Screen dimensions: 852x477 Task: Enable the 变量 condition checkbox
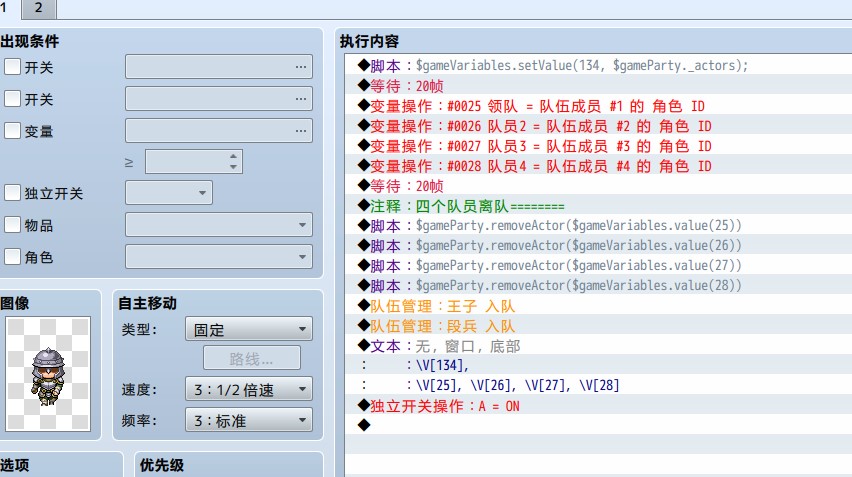click(x=12, y=130)
